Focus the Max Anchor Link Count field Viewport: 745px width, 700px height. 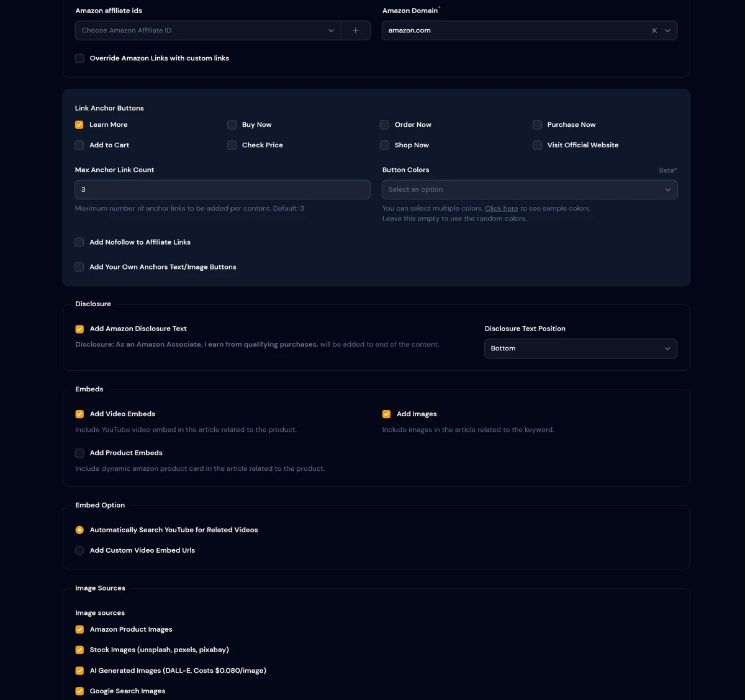coord(223,189)
